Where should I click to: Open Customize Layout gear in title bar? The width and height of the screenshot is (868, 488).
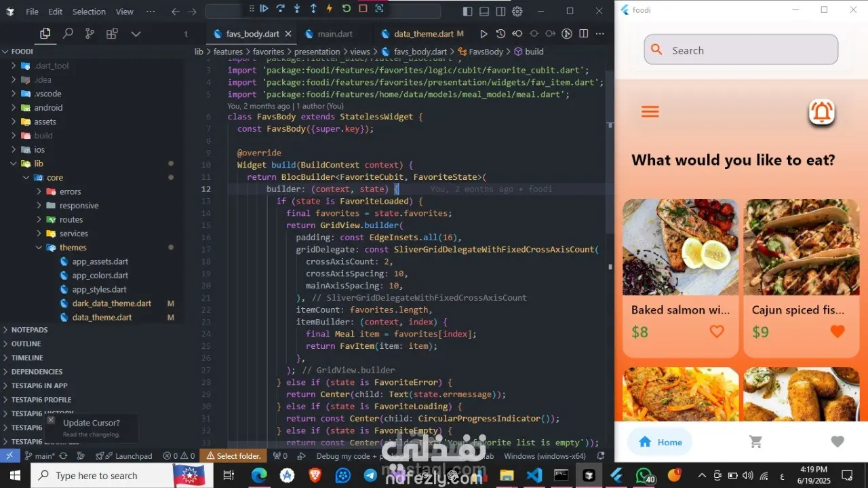(517, 12)
